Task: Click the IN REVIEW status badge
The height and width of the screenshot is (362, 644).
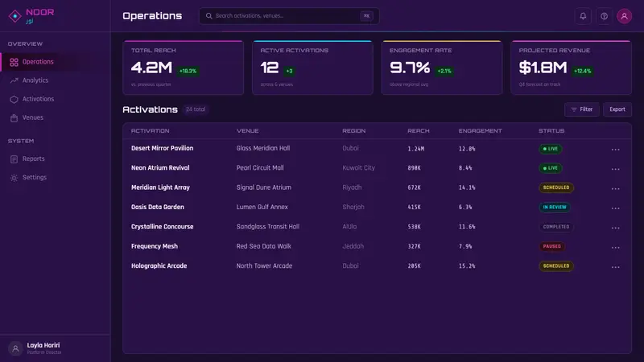Action: point(555,208)
